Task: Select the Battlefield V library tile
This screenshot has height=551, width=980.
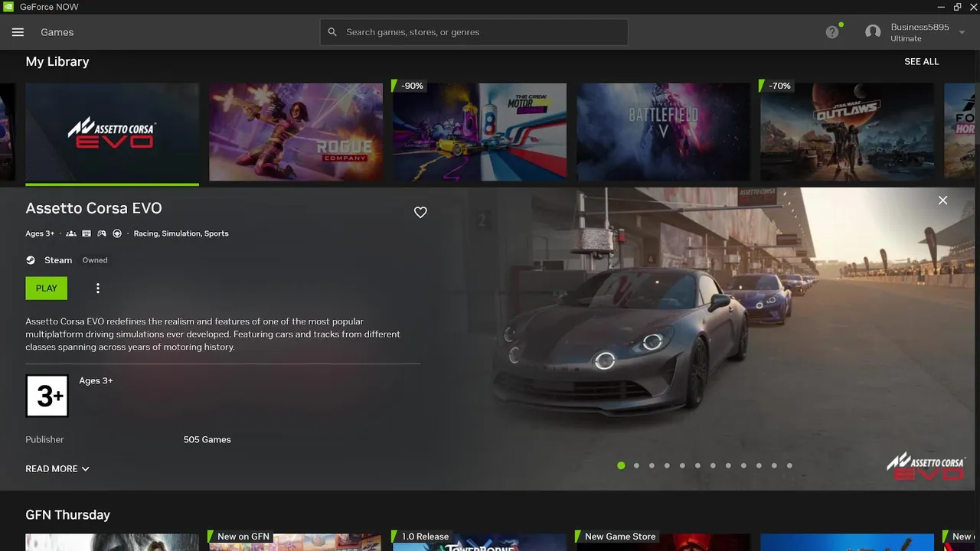Action: pos(664,132)
